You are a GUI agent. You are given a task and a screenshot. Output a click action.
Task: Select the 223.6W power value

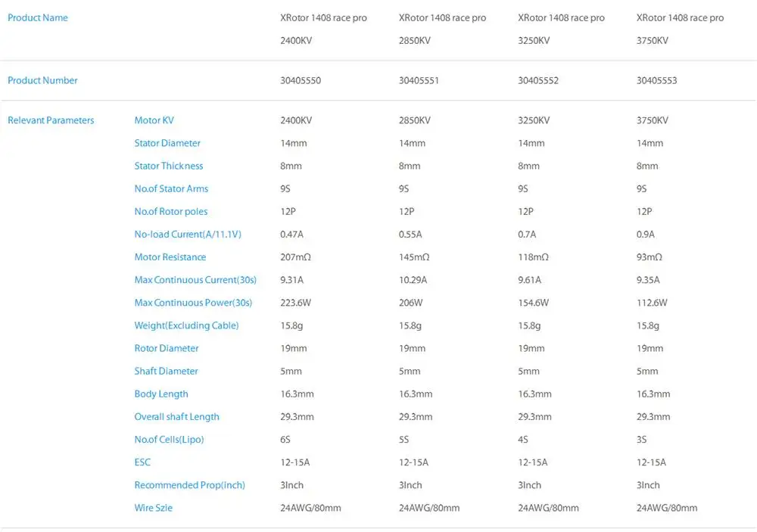296,303
